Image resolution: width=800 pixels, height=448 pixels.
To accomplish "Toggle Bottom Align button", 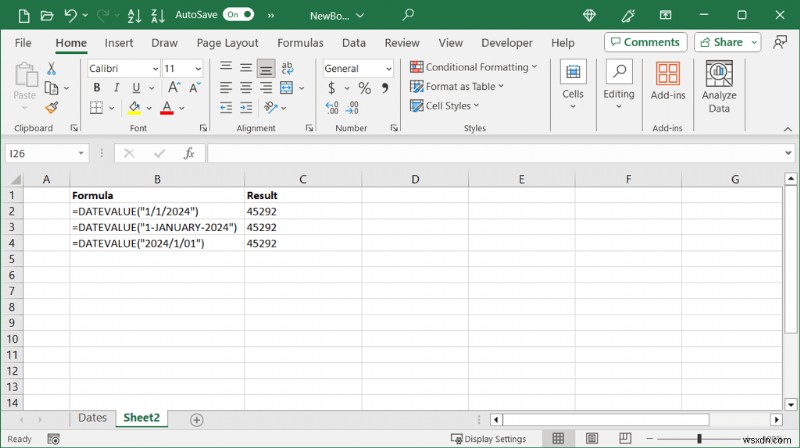I will point(266,68).
